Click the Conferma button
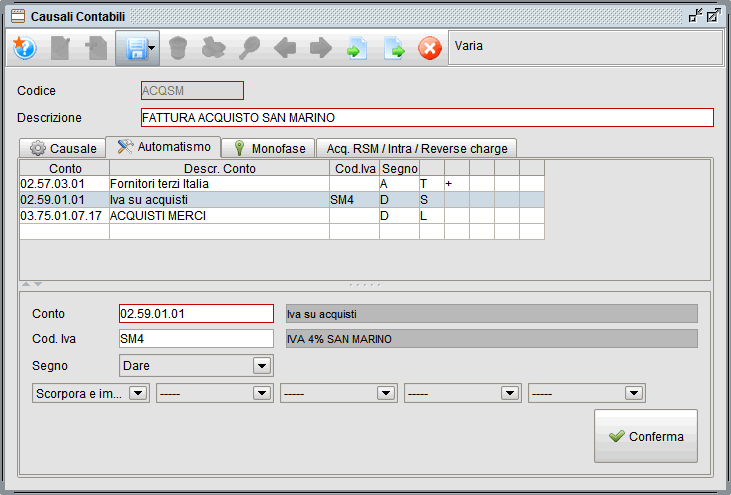 (x=646, y=436)
